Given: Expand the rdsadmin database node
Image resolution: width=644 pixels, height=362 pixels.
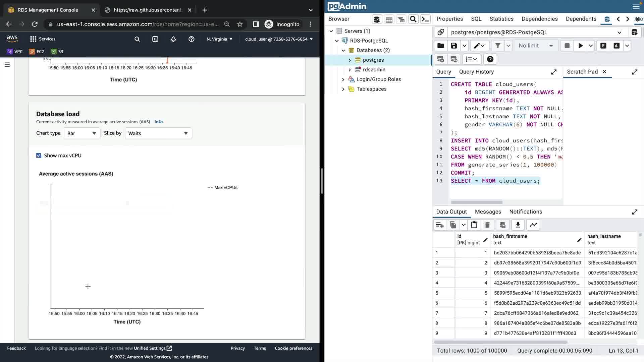Looking at the screenshot, I should coord(350,70).
